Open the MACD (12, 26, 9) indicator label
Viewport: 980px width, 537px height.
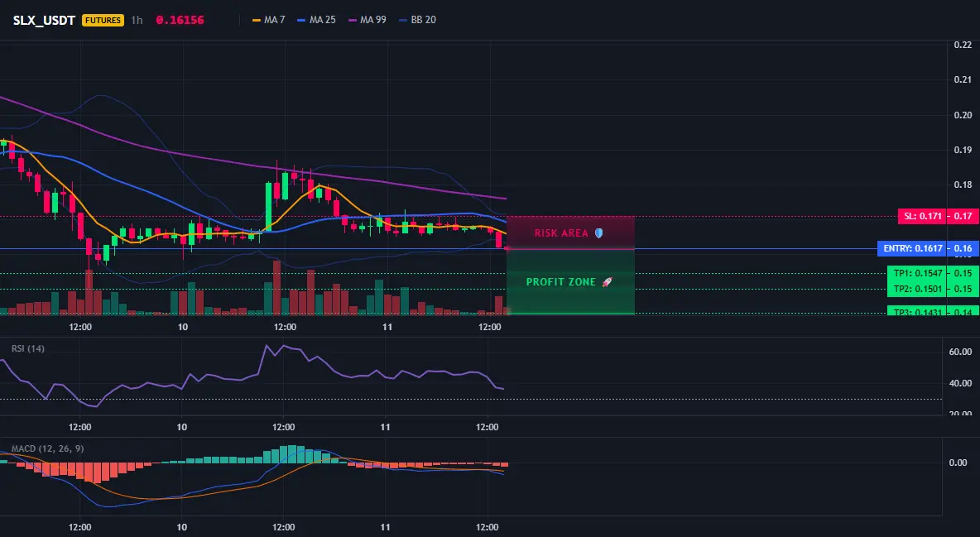pos(47,448)
